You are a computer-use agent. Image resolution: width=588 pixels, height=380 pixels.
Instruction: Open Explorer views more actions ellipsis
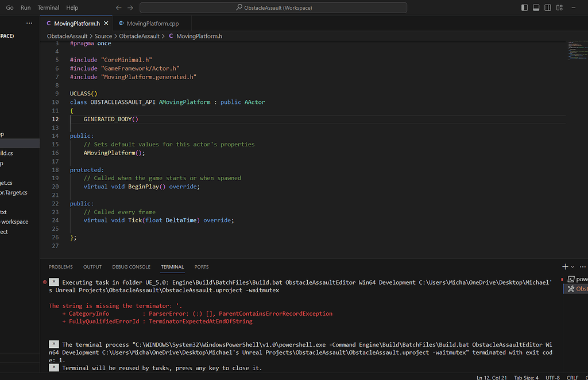click(29, 23)
